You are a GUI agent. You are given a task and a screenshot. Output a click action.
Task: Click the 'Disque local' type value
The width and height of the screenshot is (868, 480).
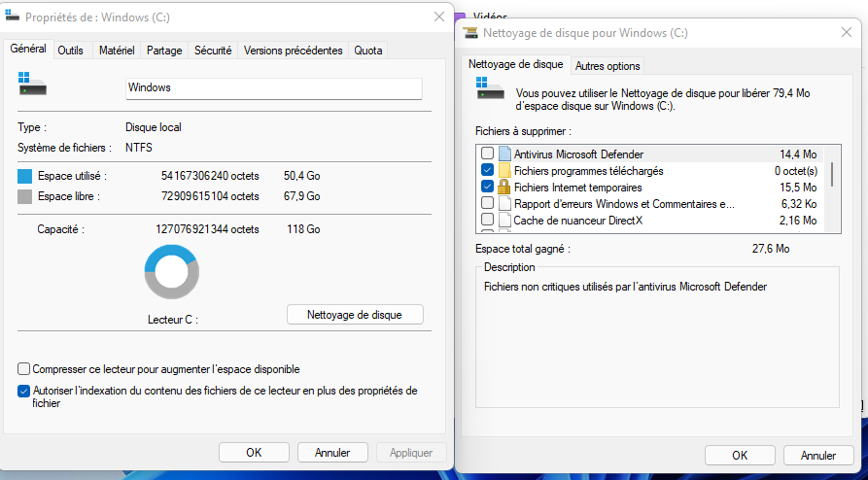coord(154,127)
